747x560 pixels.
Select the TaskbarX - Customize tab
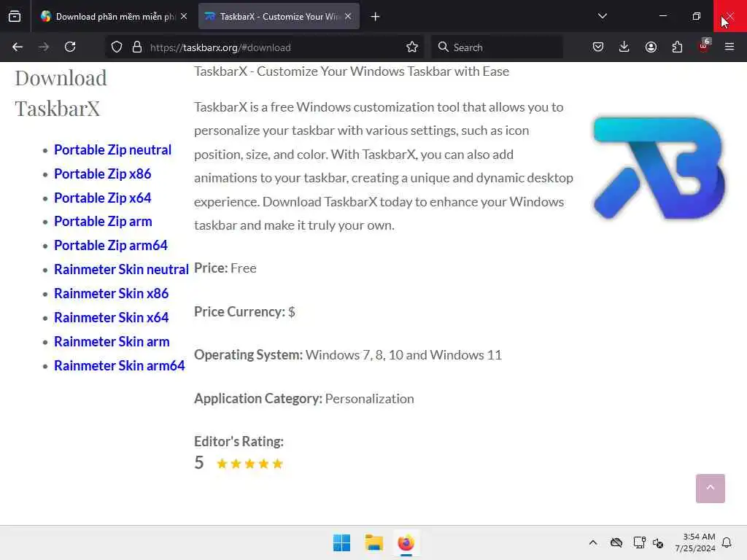click(279, 16)
